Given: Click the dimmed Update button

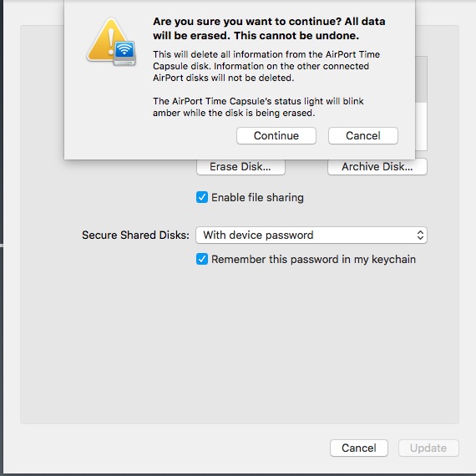Looking at the screenshot, I should click(x=428, y=448).
